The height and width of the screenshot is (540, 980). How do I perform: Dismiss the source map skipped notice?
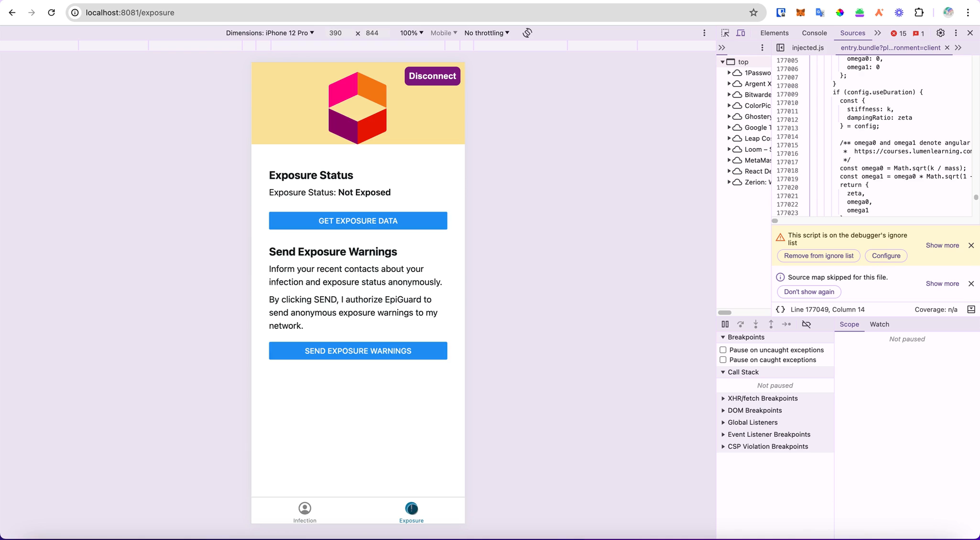point(971,284)
